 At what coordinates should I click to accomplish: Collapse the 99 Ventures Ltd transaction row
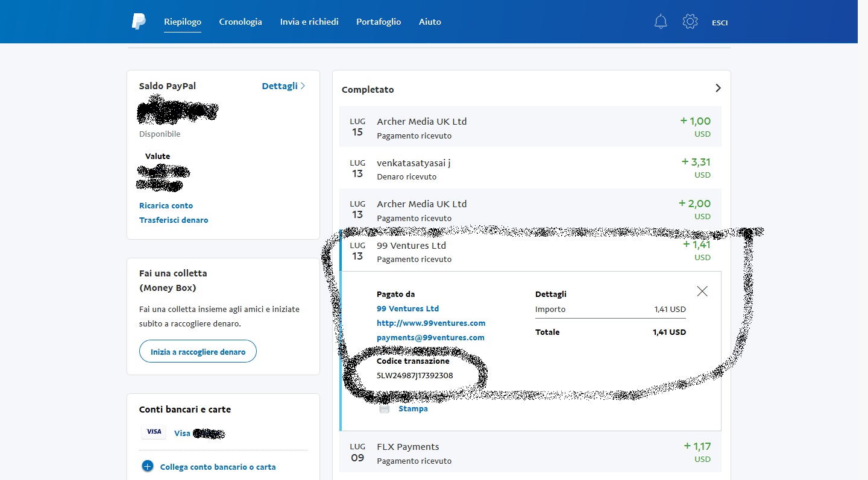[530, 251]
